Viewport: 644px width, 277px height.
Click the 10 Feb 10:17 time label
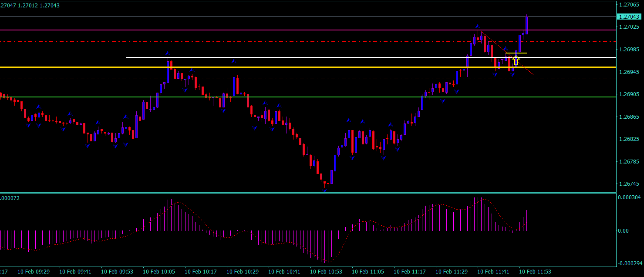click(201, 272)
